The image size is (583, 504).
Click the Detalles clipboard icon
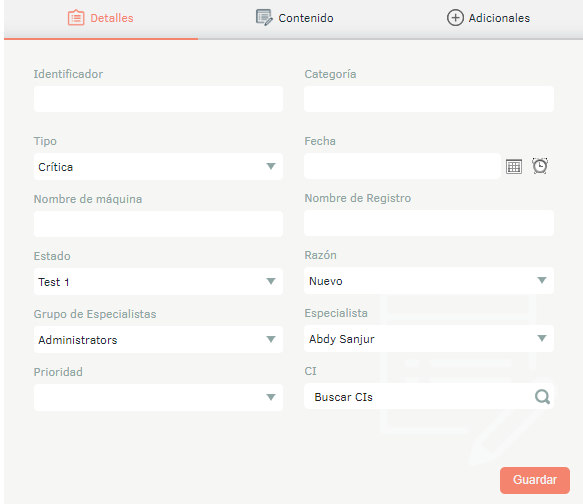click(x=76, y=18)
